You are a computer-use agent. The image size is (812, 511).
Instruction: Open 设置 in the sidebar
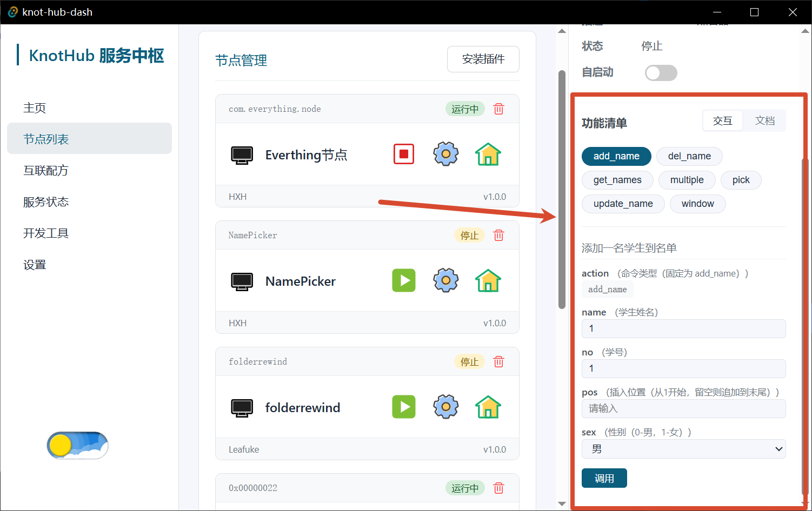[89, 265]
